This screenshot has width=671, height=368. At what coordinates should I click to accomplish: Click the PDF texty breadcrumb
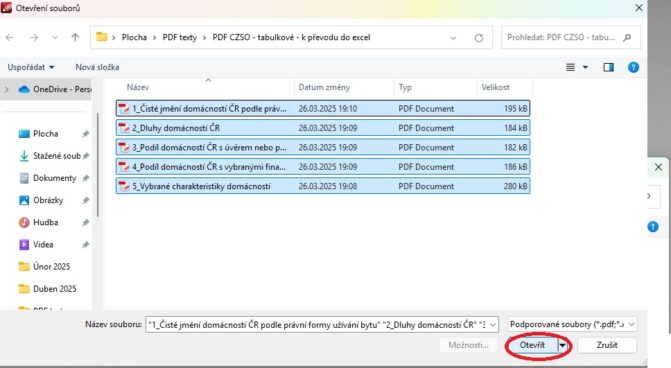(179, 37)
